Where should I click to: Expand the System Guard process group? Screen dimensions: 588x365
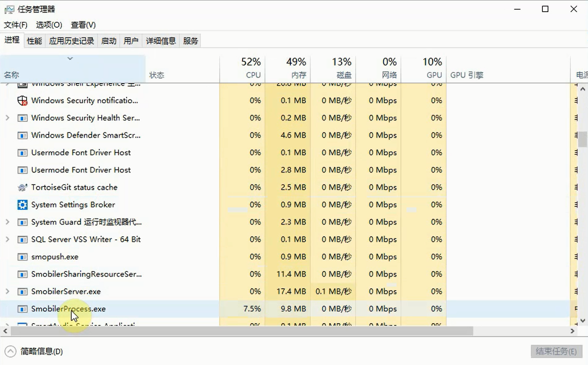(7, 222)
